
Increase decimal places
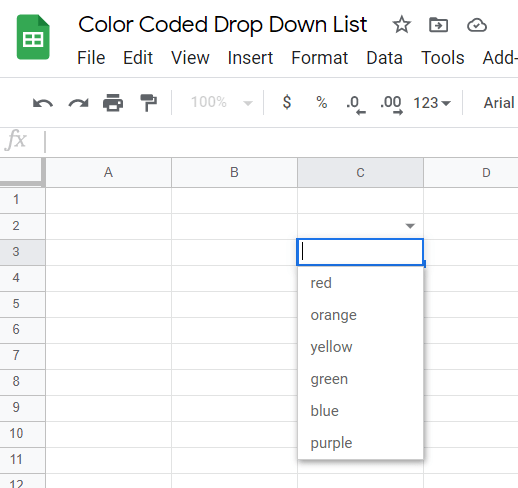coord(391,105)
